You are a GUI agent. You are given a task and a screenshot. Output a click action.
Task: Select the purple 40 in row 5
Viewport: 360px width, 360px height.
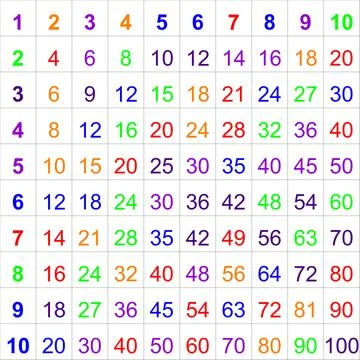(x=270, y=166)
